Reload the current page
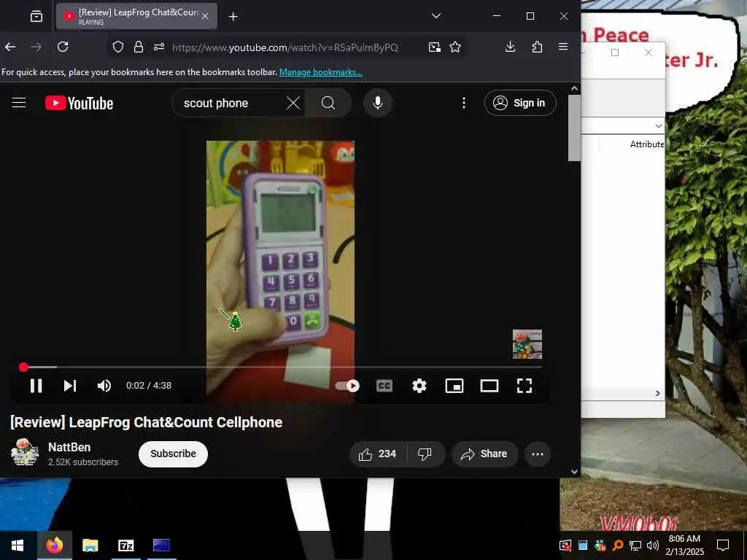Screen dimensions: 747x560 pyautogui.click(x=63, y=47)
